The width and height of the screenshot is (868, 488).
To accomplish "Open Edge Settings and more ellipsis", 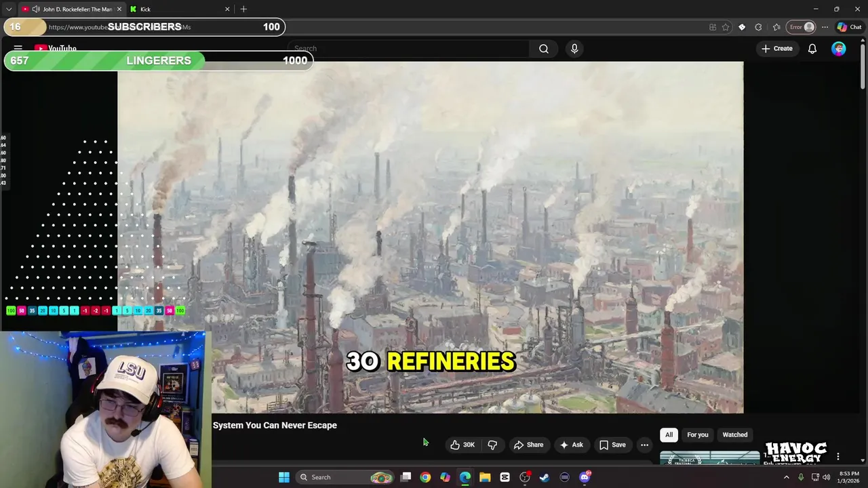I will 825,27.
